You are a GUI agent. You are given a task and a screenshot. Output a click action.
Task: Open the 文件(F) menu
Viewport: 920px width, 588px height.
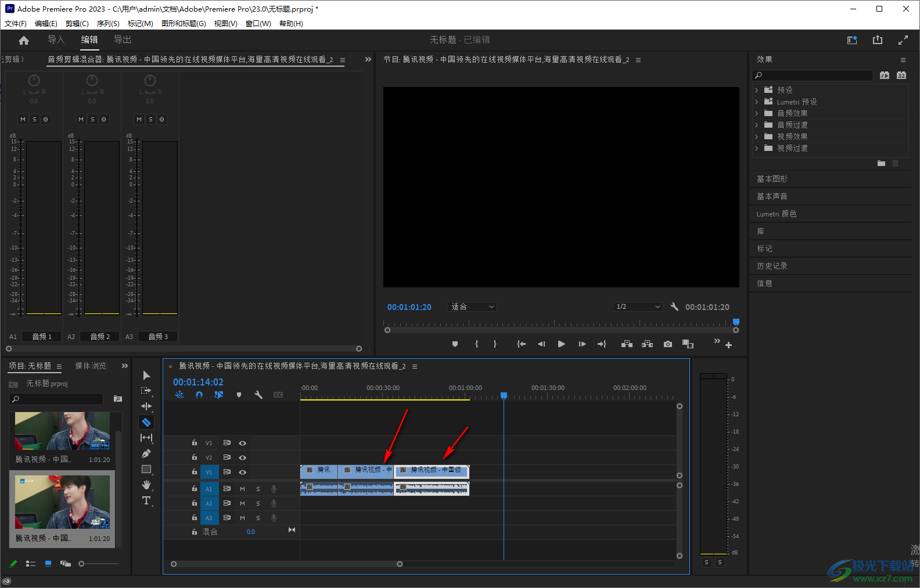pyautogui.click(x=16, y=24)
